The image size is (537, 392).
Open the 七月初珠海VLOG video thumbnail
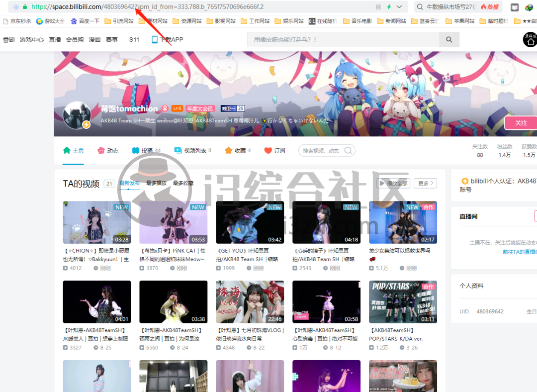(250, 302)
